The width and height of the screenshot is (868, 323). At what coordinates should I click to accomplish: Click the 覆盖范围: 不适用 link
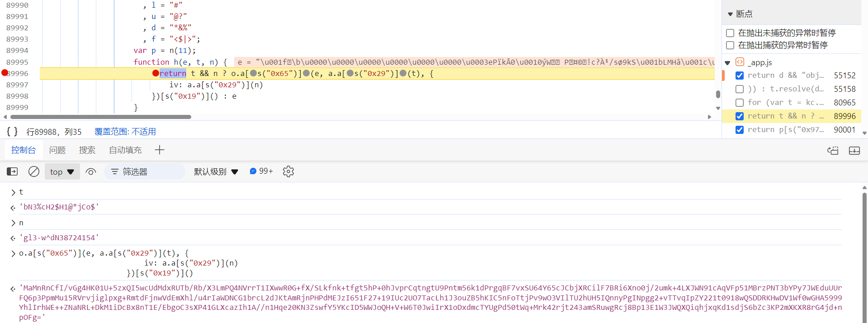[x=125, y=132]
